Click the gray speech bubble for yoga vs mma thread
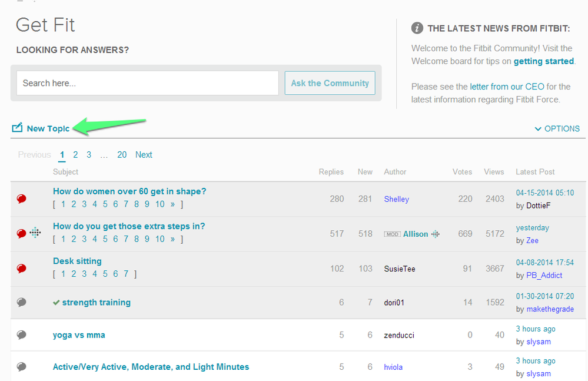The image size is (588, 381). (21, 334)
